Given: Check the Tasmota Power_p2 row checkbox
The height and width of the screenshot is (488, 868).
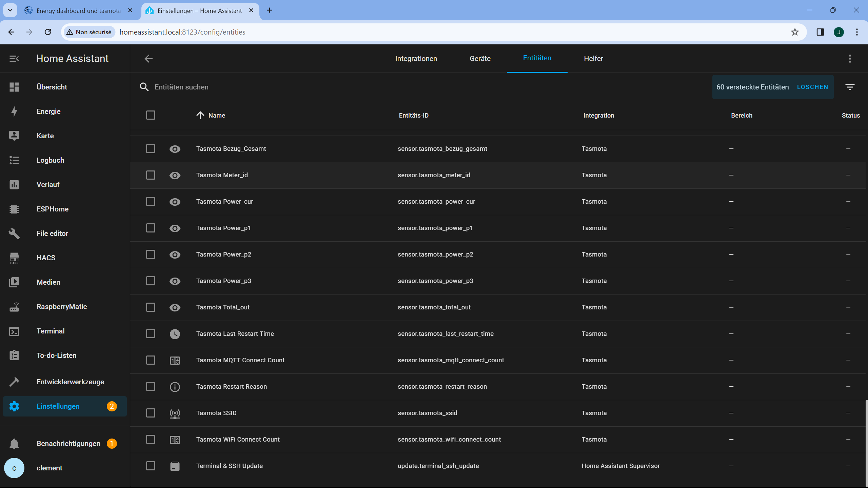Looking at the screenshot, I should tap(151, 255).
